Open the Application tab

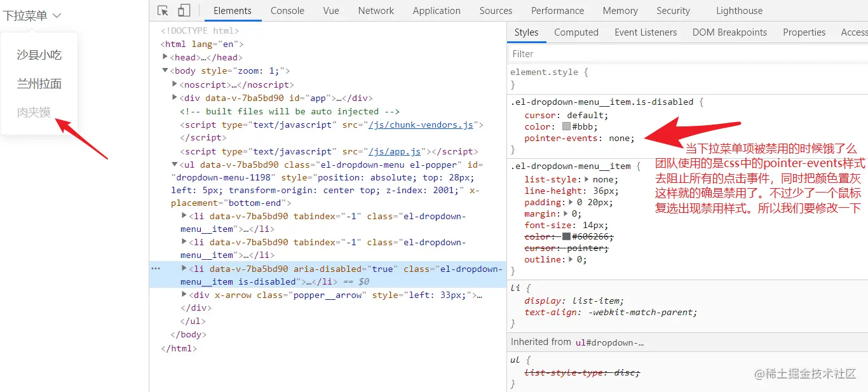(437, 11)
